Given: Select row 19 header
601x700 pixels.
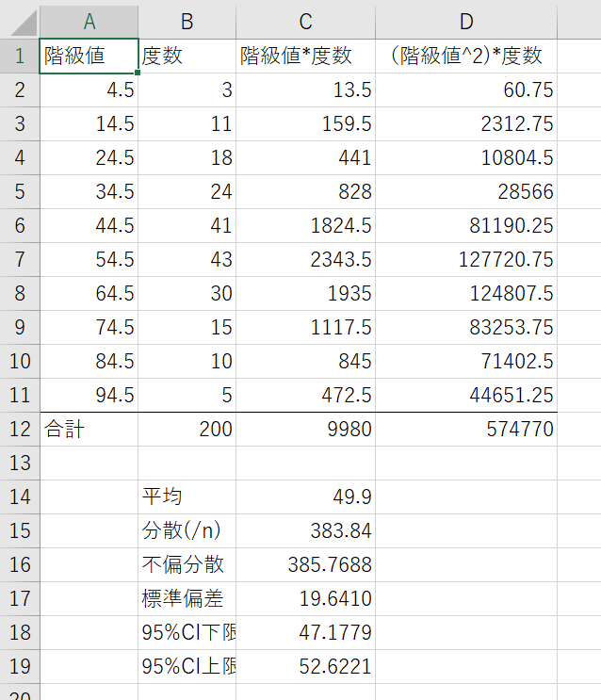Looking at the screenshot, I should (20, 666).
